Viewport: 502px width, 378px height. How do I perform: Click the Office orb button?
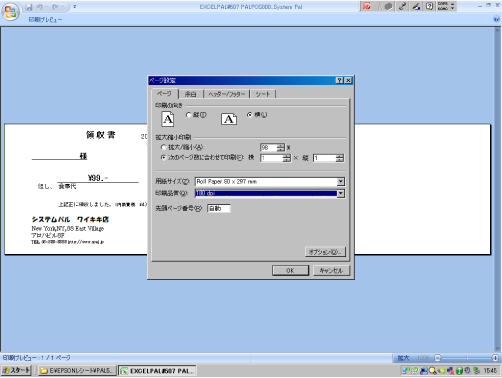[10, 12]
